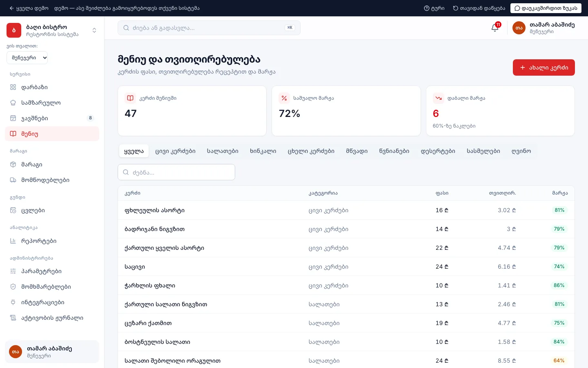Screen dimensions: 588x368
Task: Click თავიდან დაწყება restart button
Action: click(x=479, y=8)
